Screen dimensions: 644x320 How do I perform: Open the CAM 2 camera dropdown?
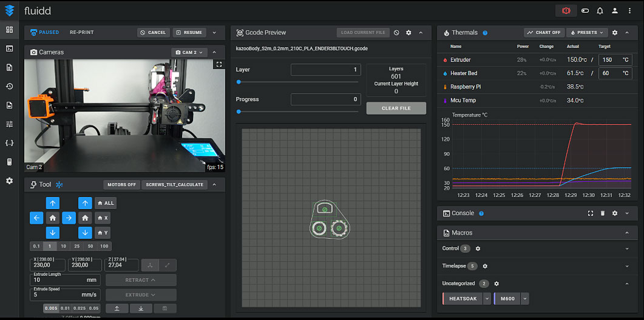pos(189,52)
